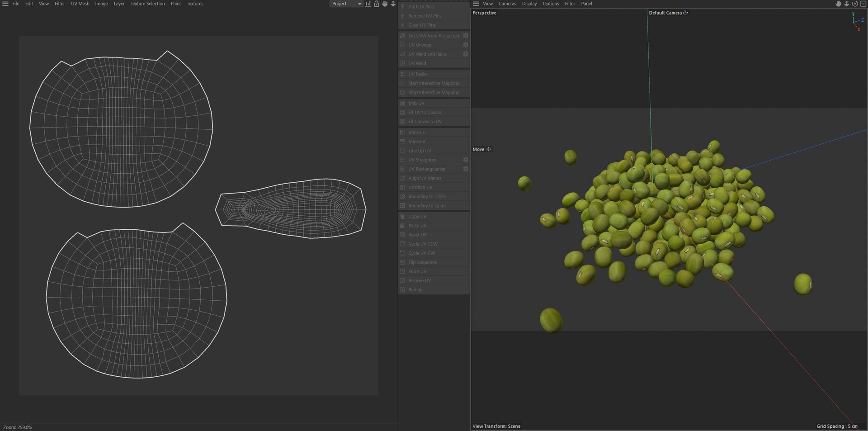
Task: Click the histogram bars icon beside Project
Action: click(x=368, y=4)
